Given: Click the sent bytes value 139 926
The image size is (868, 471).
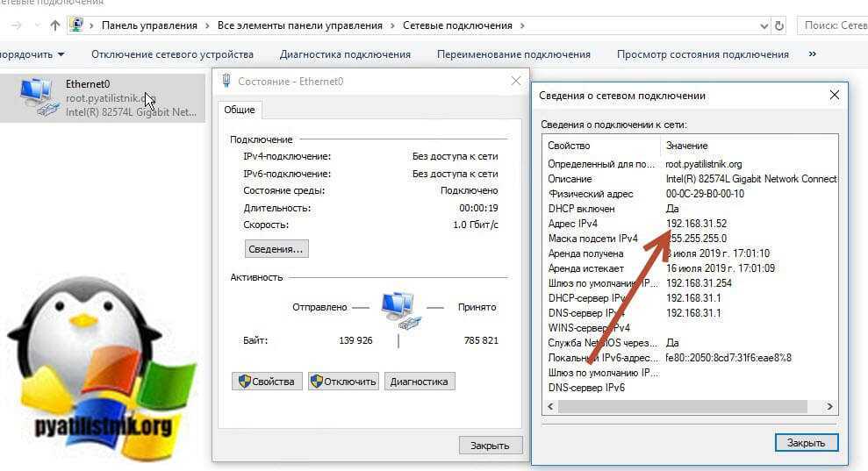Looking at the screenshot, I should [x=355, y=340].
